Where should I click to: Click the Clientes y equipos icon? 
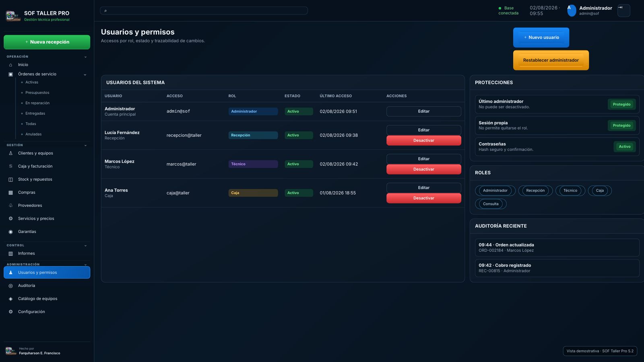[x=10, y=153]
